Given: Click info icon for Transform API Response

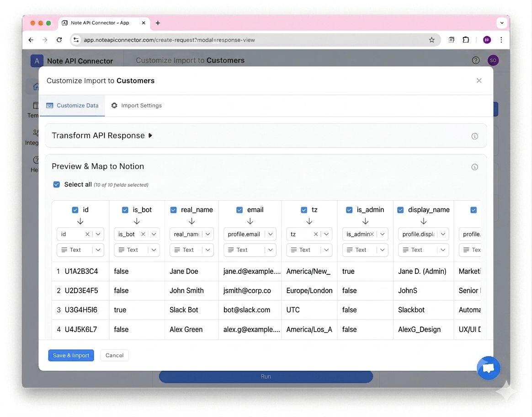Looking at the screenshot, I should 475,136.
